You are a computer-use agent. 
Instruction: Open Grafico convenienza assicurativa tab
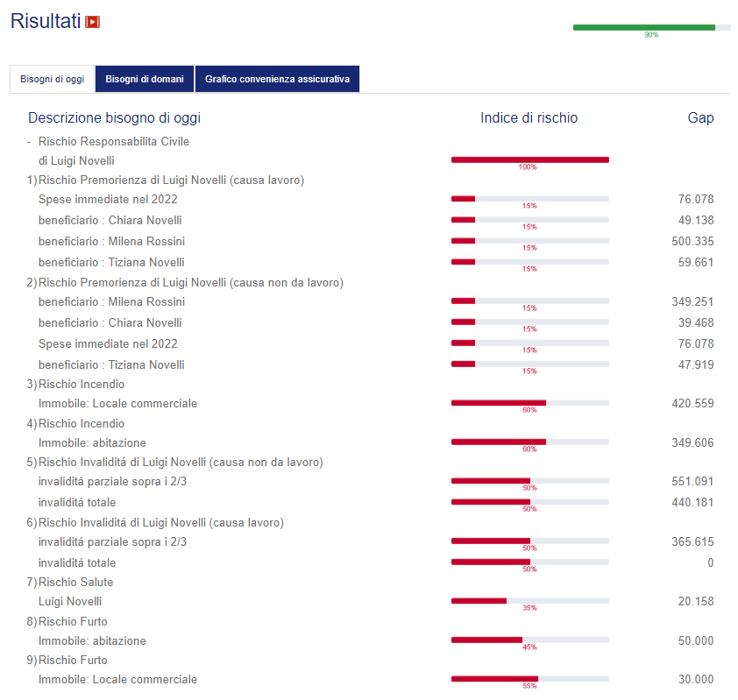pyautogui.click(x=277, y=79)
